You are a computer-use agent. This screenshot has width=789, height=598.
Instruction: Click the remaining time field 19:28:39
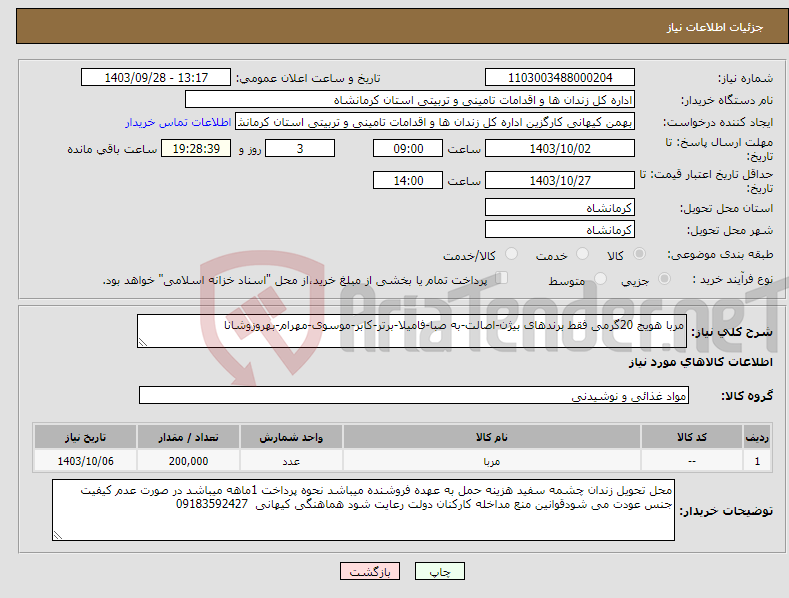[x=196, y=148]
